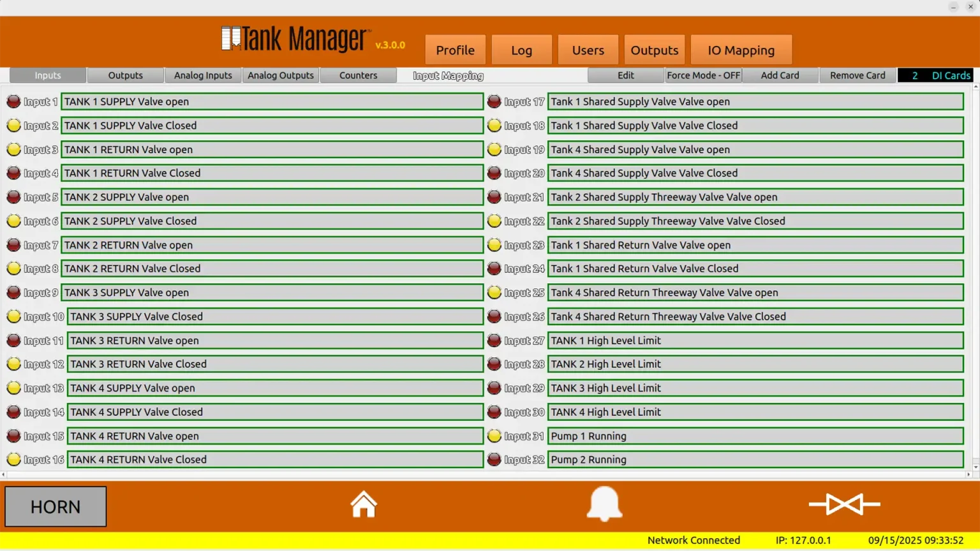Click the Input 21 status indicator

[x=494, y=197]
